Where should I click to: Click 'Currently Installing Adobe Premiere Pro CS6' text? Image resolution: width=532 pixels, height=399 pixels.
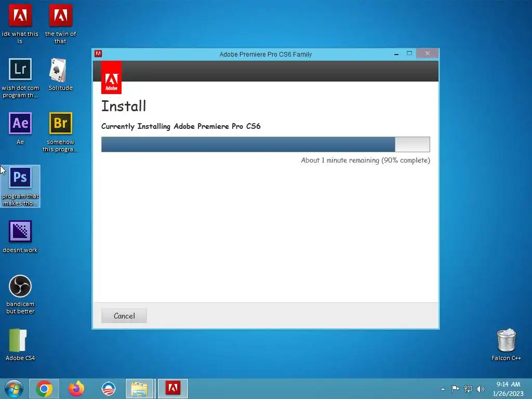pos(181,126)
